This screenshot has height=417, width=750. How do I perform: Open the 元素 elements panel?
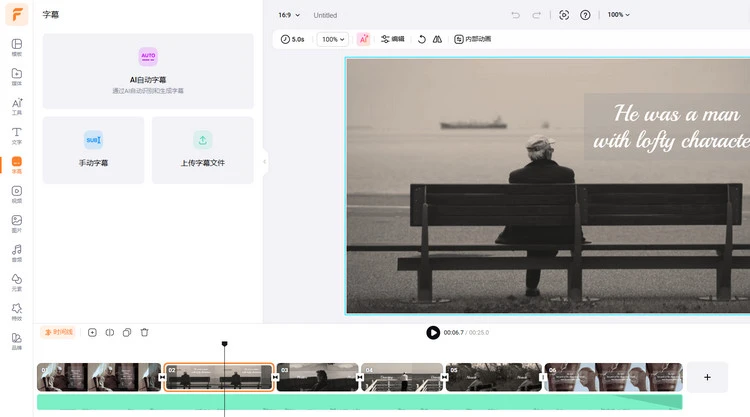pyautogui.click(x=17, y=282)
